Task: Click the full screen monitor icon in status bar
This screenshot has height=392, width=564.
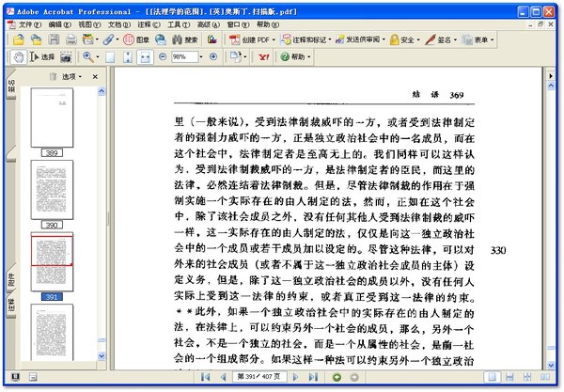Action: [15, 377]
